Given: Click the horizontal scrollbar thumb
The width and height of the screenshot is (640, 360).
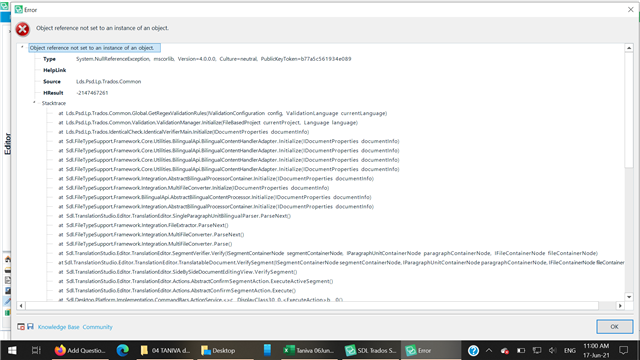Looking at the screenshot, I should (312, 305).
